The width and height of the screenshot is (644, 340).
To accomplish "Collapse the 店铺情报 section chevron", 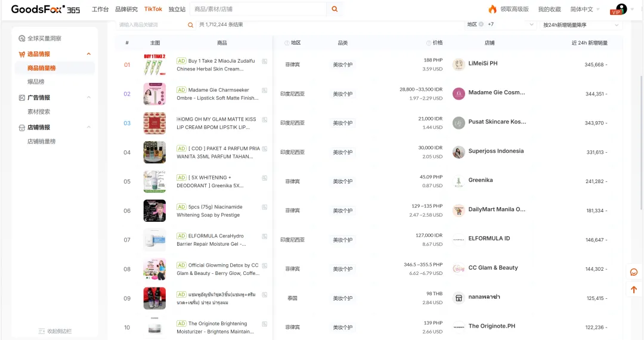I will (89, 127).
